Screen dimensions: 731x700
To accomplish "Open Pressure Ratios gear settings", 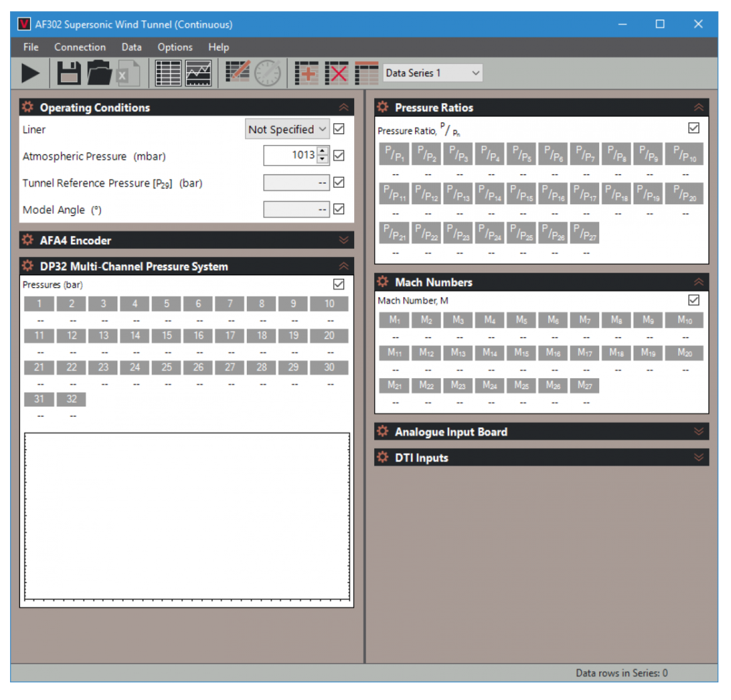I will [x=382, y=107].
